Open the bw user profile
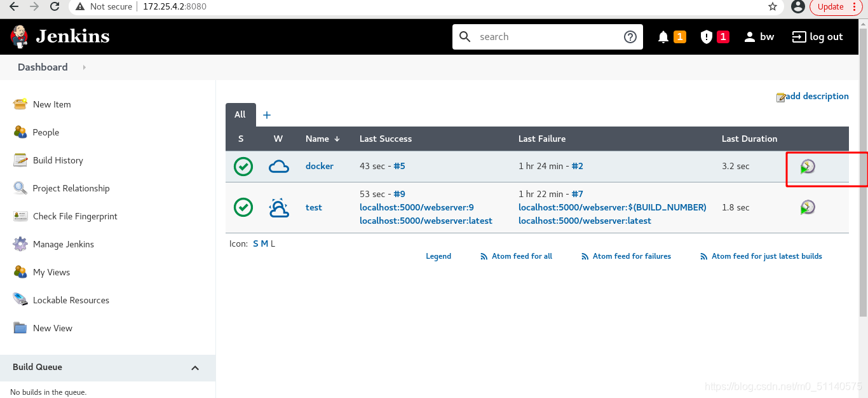Image resolution: width=868 pixels, height=398 pixels. pyautogui.click(x=759, y=37)
